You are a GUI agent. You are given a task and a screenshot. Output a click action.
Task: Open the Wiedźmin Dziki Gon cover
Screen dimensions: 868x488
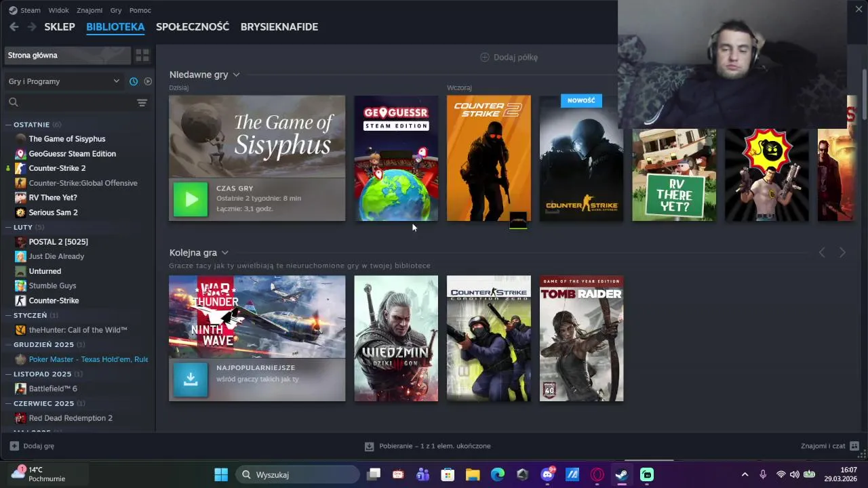click(x=396, y=338)
